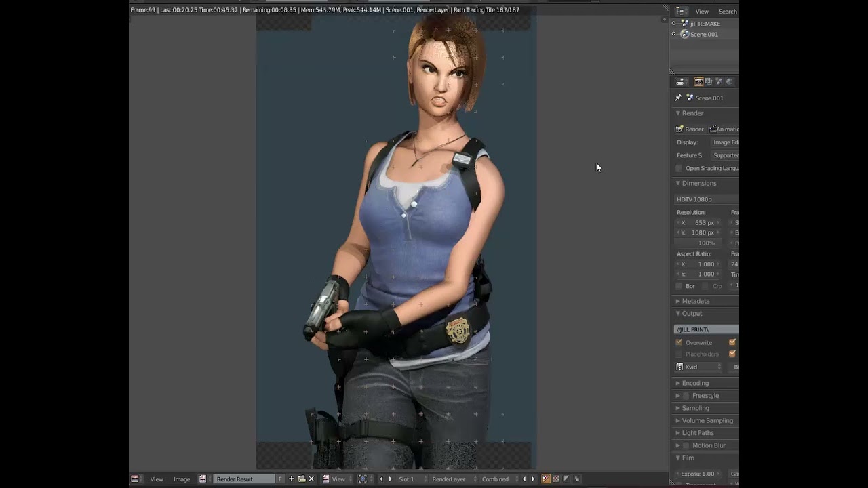Image resolution: width=868 pixels, height=488 pixels.
Task: Open image file with folder icon
Action: (x=302, y=479)
